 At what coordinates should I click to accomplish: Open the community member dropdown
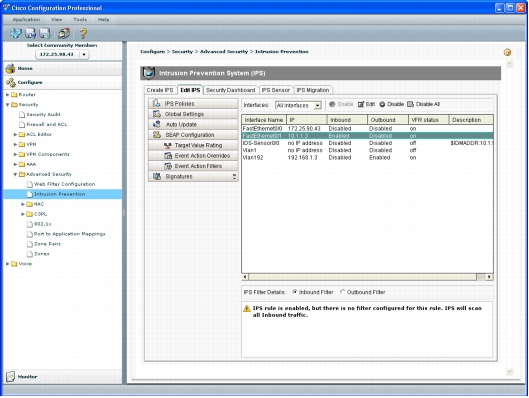(84, 54)
